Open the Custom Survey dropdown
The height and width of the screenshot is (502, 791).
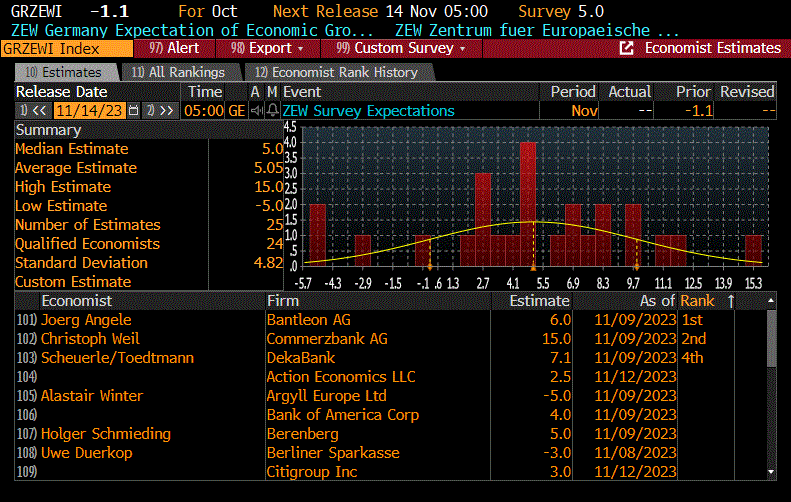pyautogui.click(x=401, y=48)
